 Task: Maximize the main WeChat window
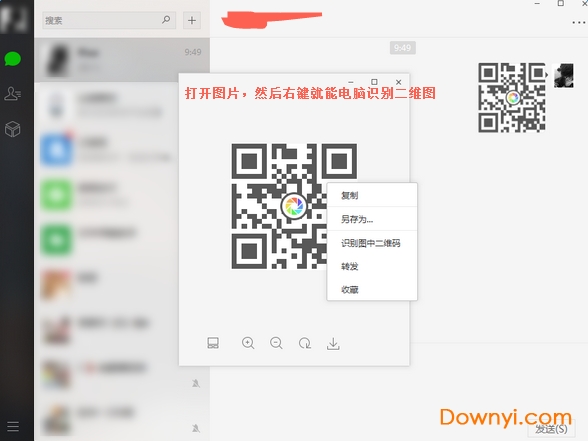click(561, 3)
